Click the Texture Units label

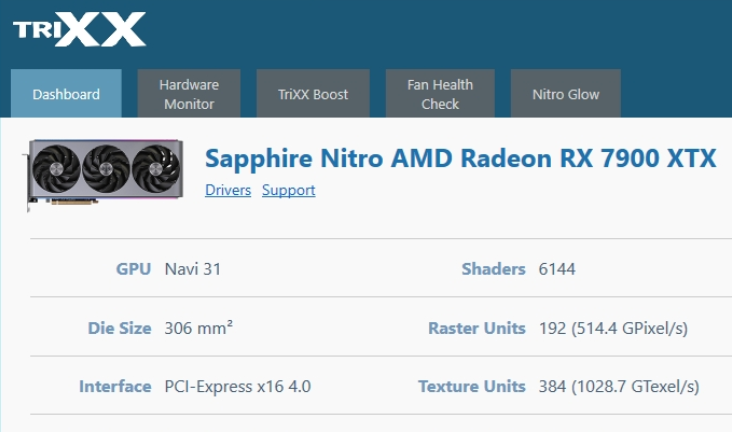pos(472,386)
